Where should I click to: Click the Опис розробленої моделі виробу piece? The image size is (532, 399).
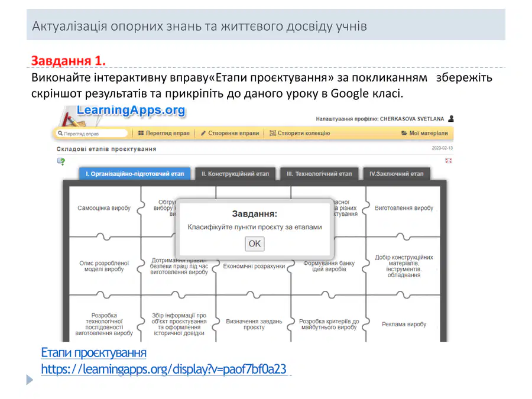point(104,267)
